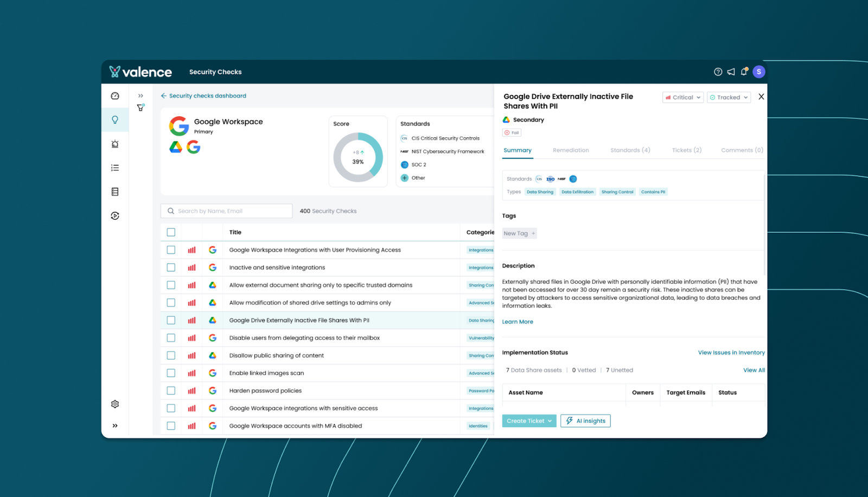This screenshot has width=868, height=497.
Task: Select the inventory table icon in sidebar
Action: 115,191
